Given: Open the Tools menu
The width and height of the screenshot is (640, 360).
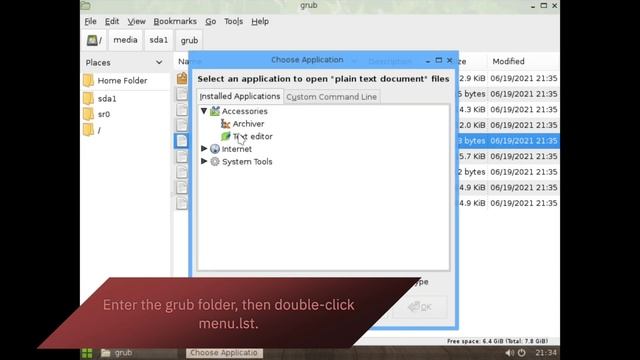Looking at the screenshot, I should click(x=233, y=21).
